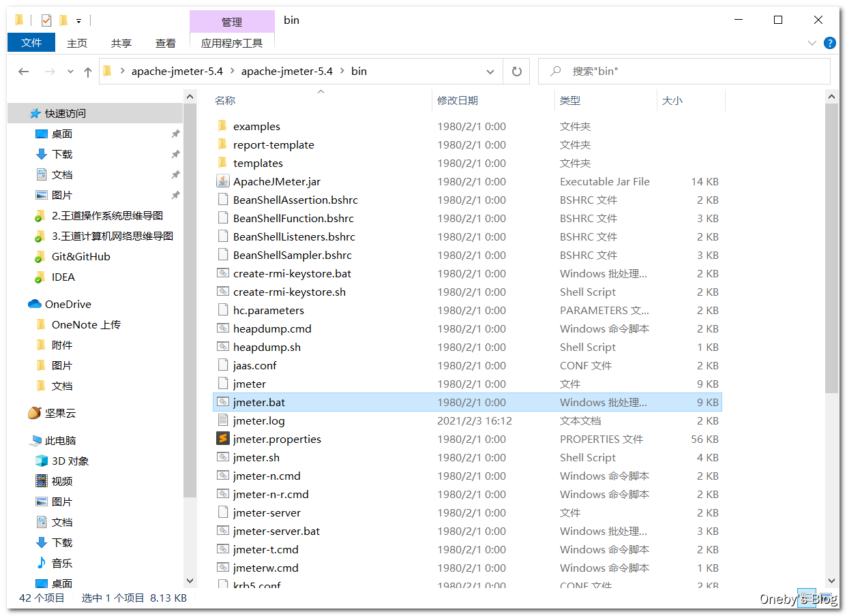Open the 共享 ribbon tab
847x616 pixels.
(x=121, y=43)
